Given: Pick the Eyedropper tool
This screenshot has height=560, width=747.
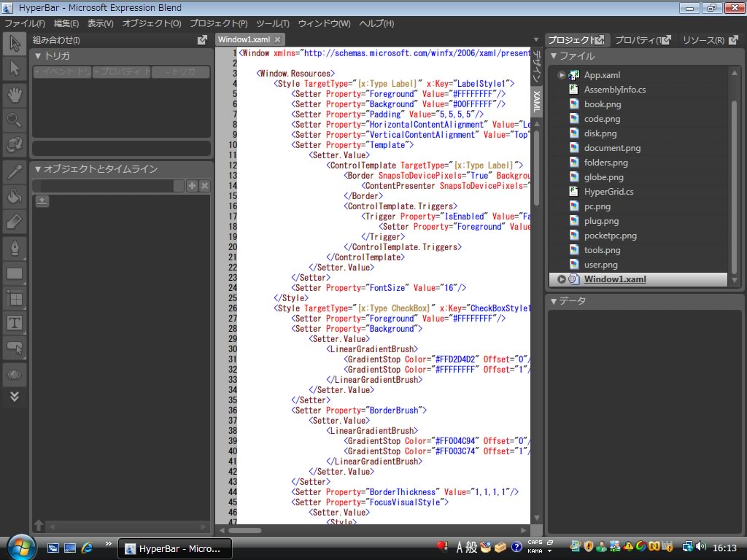Looking at the screenshot, I should click(x=15, y=171).
